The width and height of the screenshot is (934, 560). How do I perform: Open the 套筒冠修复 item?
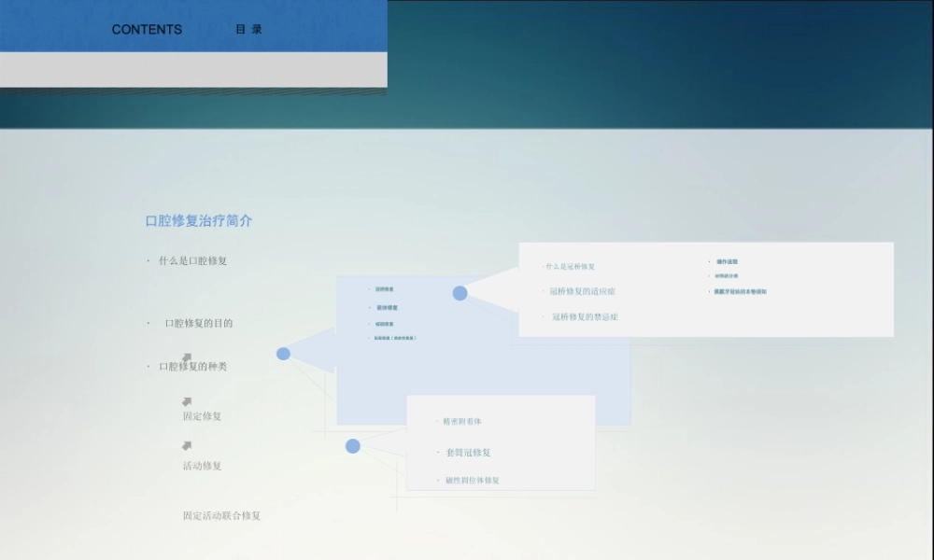tap(471, 450)
